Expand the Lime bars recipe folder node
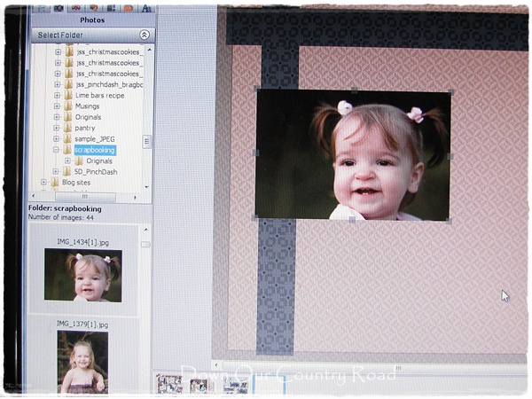This screenshot has width=532, height=399. click(57, 96)
